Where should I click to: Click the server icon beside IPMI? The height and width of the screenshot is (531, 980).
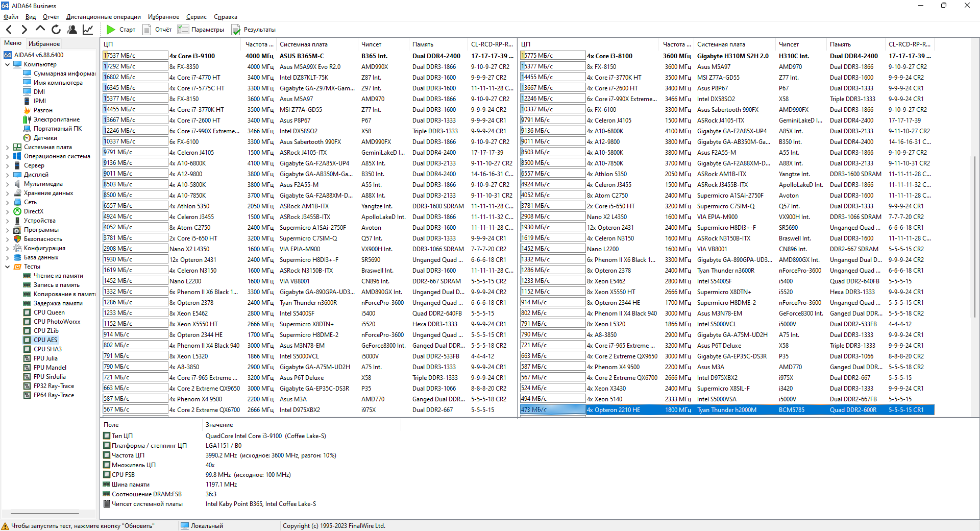click(28, 101)
